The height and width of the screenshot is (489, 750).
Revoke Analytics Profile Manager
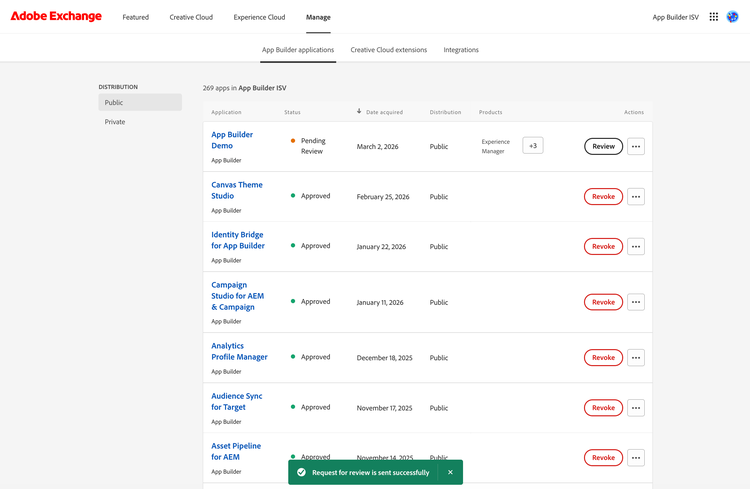[x=603, y=357]
